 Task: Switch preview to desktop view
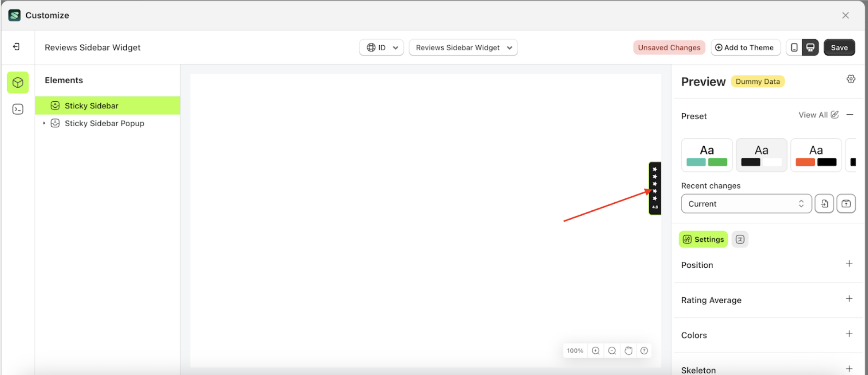(810, 47)
